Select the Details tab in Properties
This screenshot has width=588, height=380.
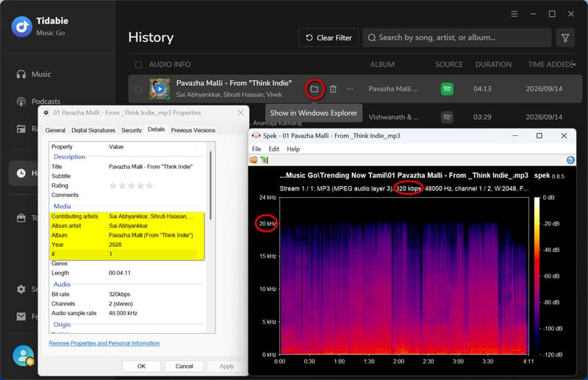pos(156,129)
